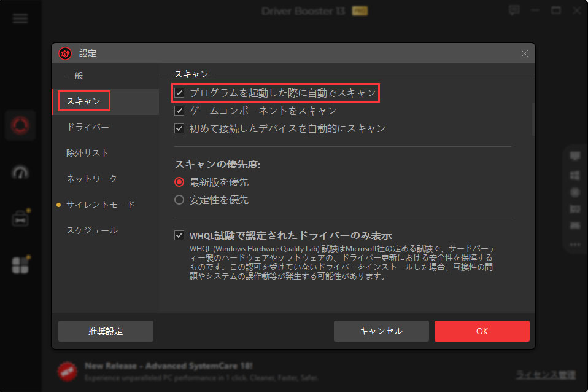Open the 一般 settings tab

pos(106,76)
